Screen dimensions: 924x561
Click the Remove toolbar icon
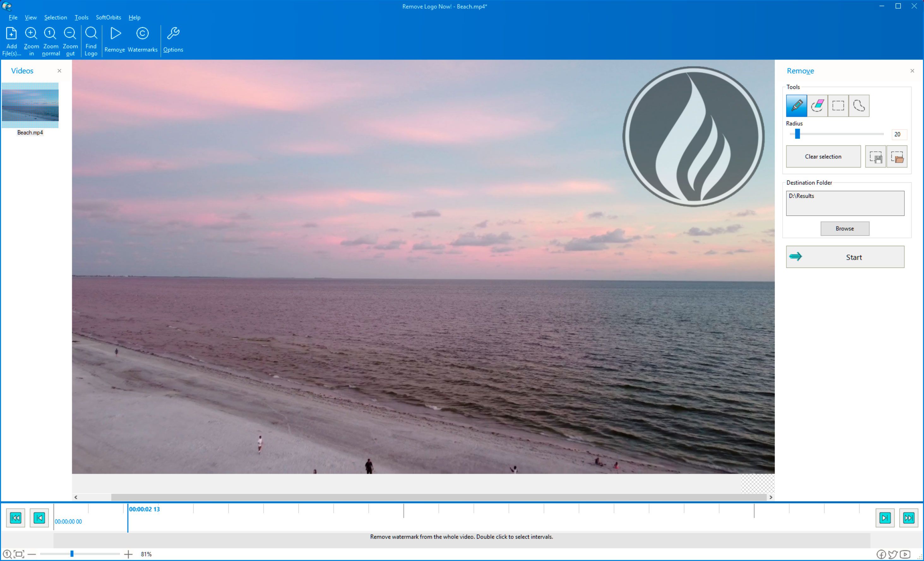point(116,40)
